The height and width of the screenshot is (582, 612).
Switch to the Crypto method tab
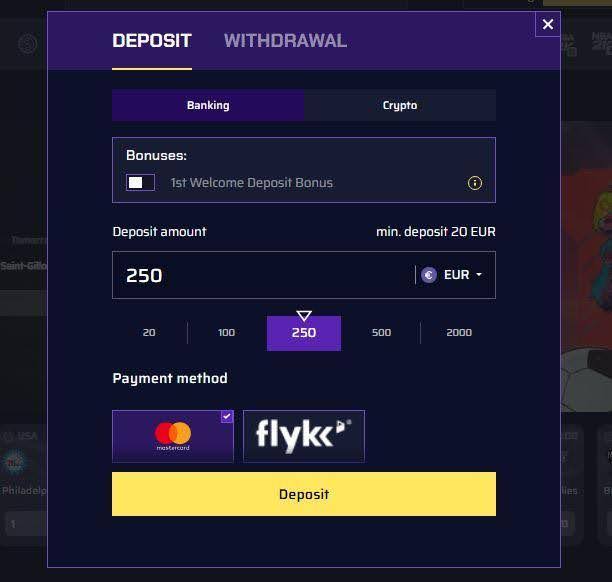(x=400, y=105)
